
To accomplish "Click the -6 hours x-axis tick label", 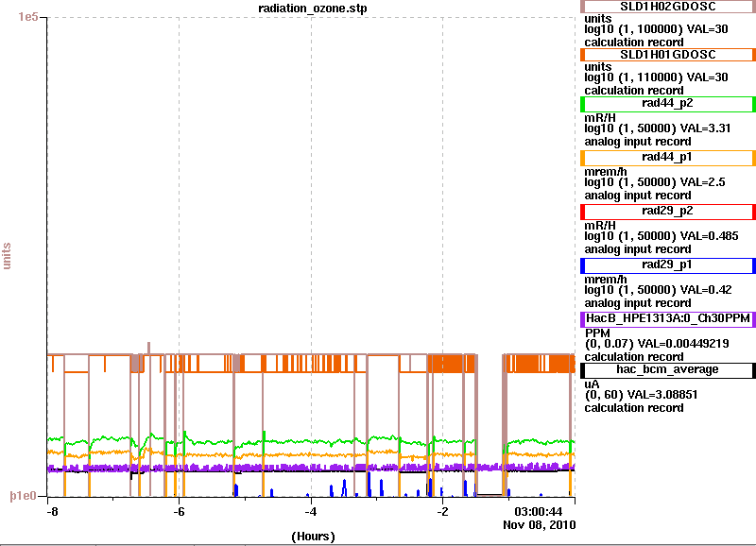I will click(179, 511).
